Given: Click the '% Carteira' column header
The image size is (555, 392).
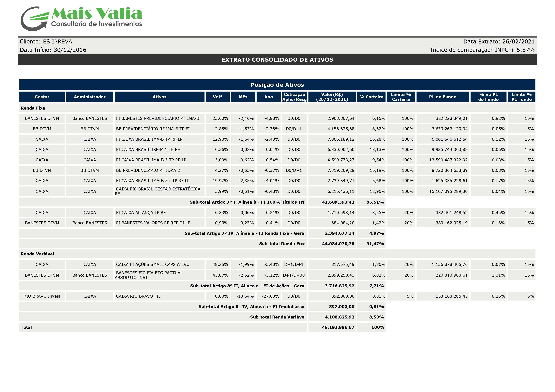Looking at the screenshot, I should click(x=371, y=97).
